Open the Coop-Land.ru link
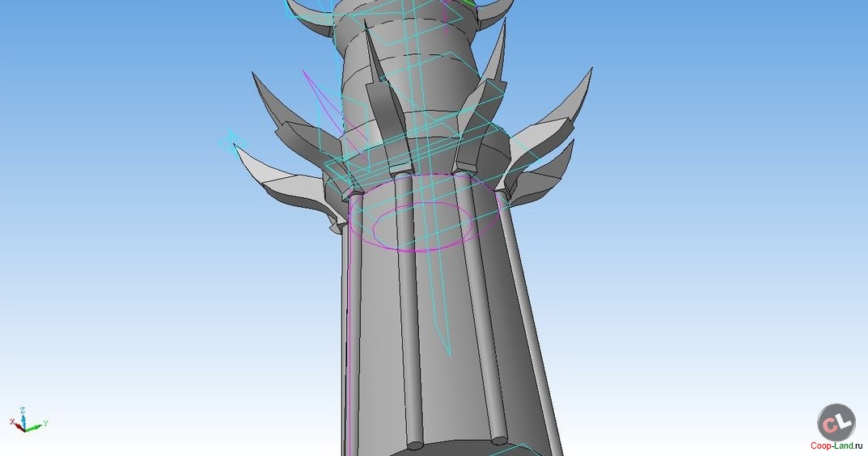The height and width of the screenshot is (456, 868). [837, 445]
